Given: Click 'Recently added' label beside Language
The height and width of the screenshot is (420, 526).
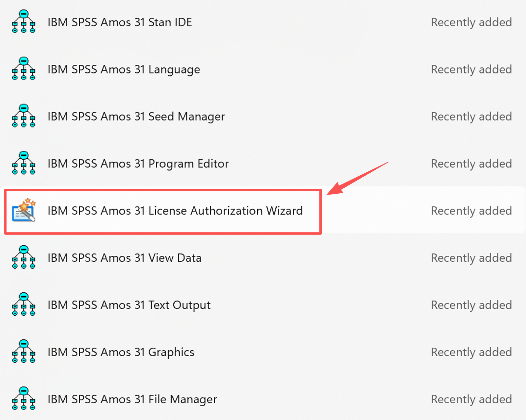Looking at the screenshot, I should [471, 70].
